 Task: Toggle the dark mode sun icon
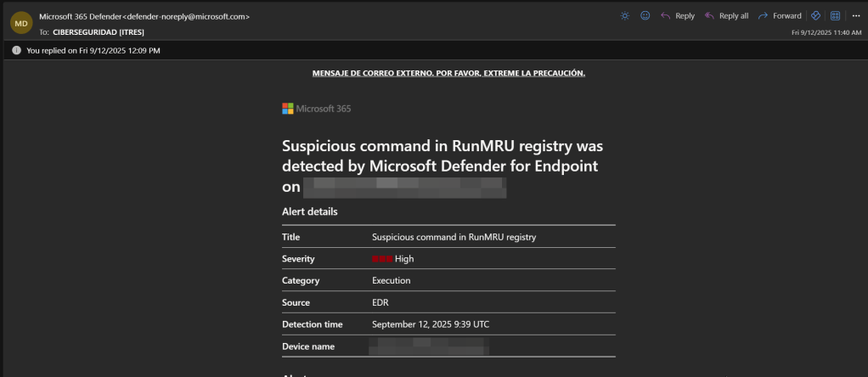pyautogui.click(x=626, y=15)
